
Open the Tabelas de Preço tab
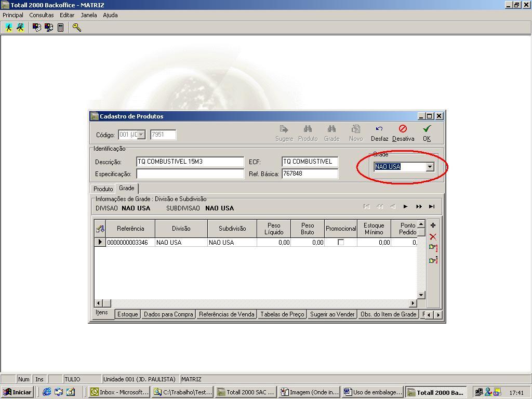(282, 314)
